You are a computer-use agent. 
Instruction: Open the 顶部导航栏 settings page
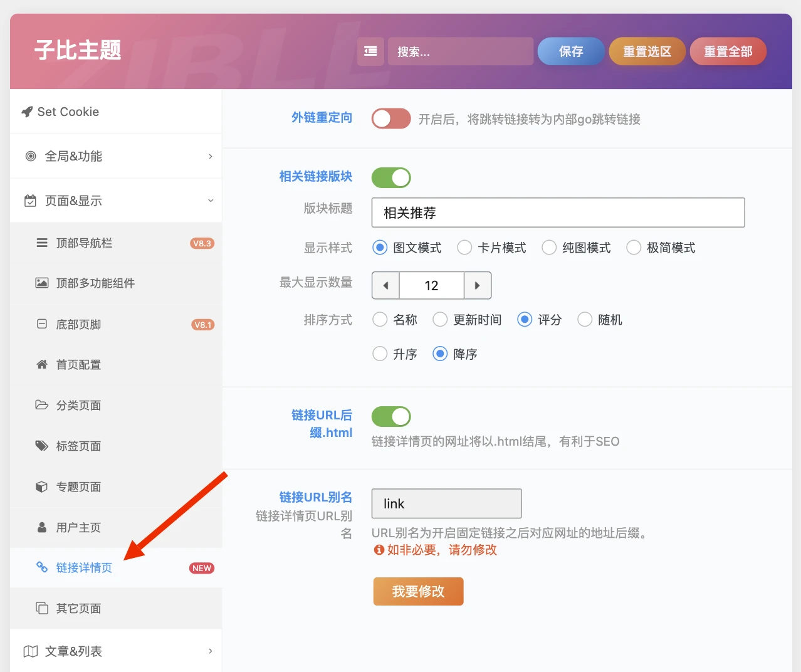pos(116,243)
